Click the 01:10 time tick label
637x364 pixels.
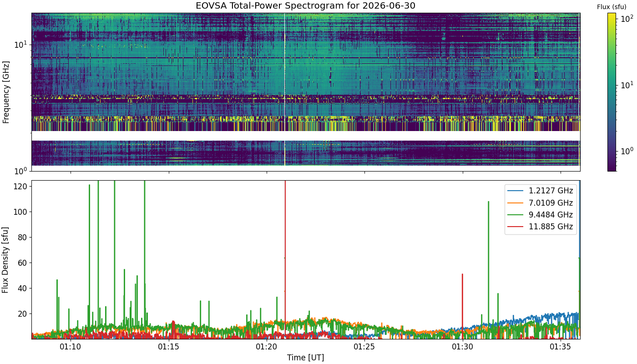(x=71, y=346)
